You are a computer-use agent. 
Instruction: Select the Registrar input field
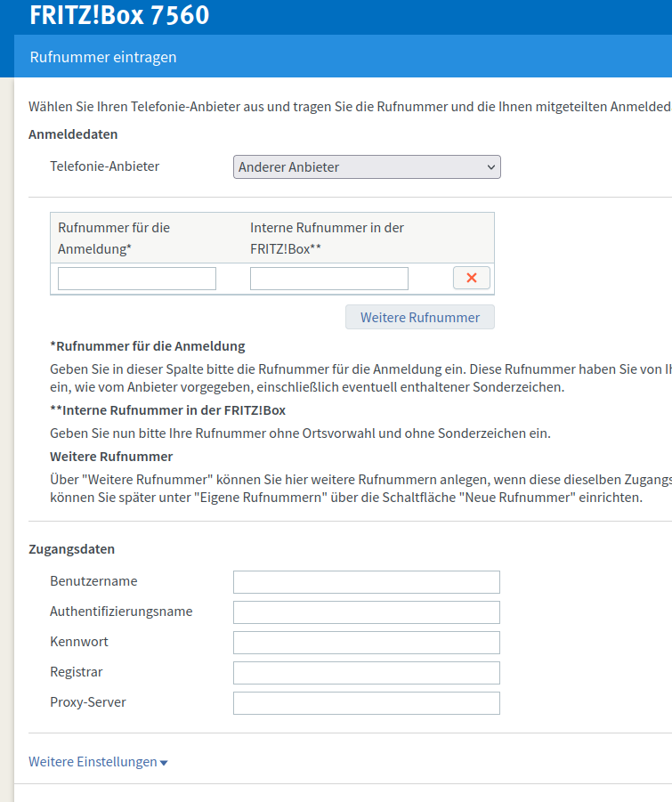[x=367, y=673]
